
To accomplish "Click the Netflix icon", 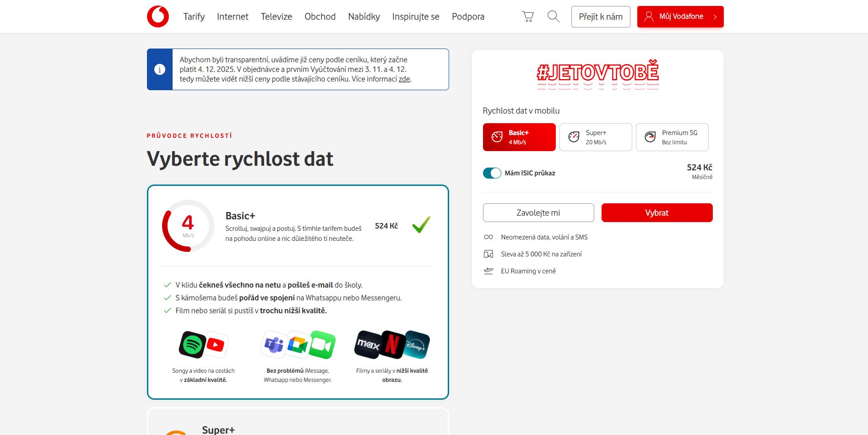I will [392, 344].
